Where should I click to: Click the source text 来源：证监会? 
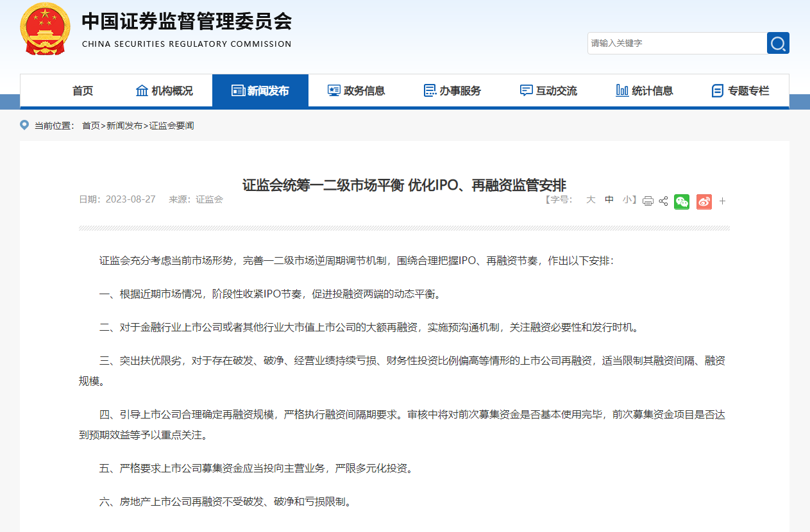(x=196, y=199)
